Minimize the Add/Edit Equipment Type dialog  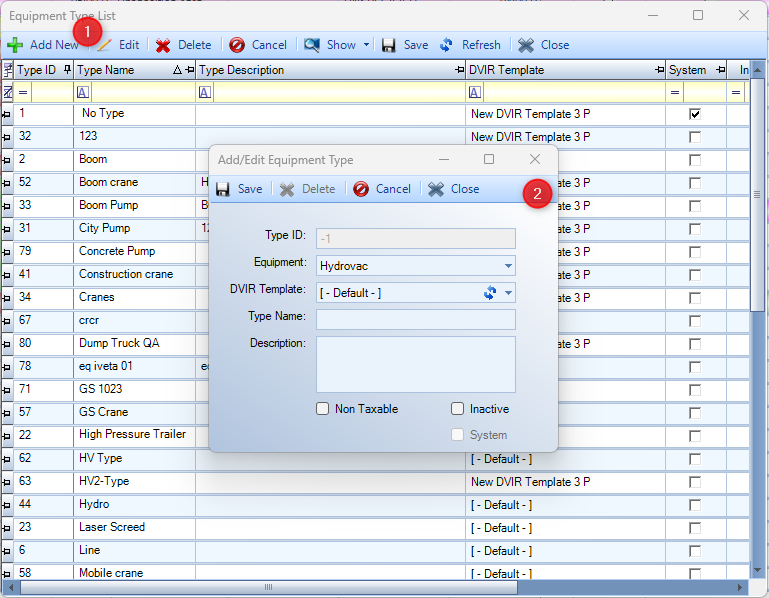click(444, 159)
